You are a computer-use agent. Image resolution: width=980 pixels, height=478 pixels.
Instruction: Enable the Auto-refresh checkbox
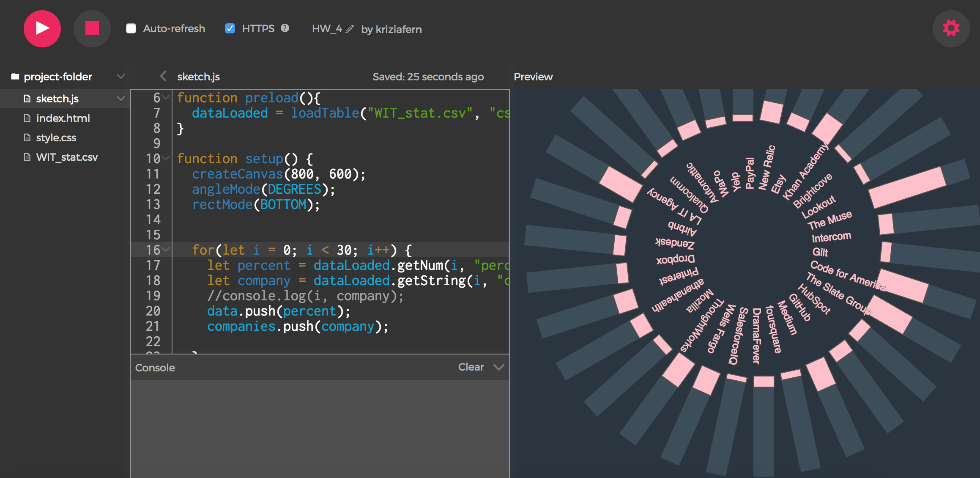[131, 28]
